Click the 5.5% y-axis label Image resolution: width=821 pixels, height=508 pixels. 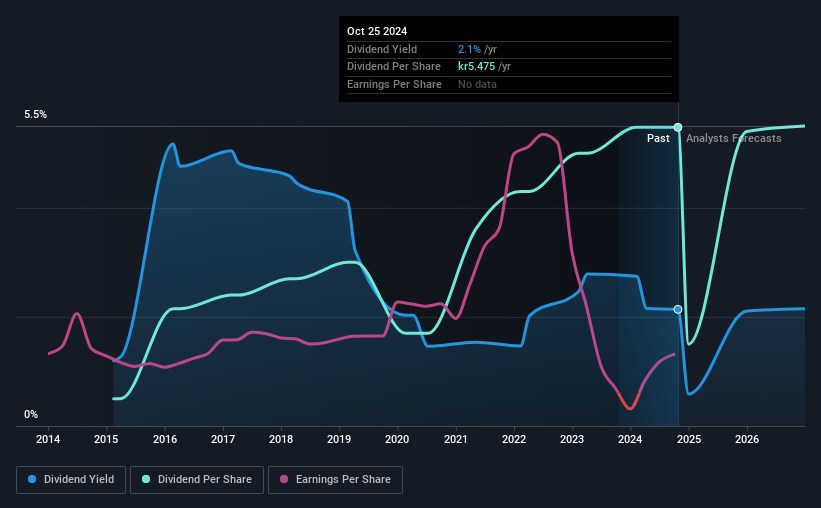pyautogui.click(x=36, y=115)
